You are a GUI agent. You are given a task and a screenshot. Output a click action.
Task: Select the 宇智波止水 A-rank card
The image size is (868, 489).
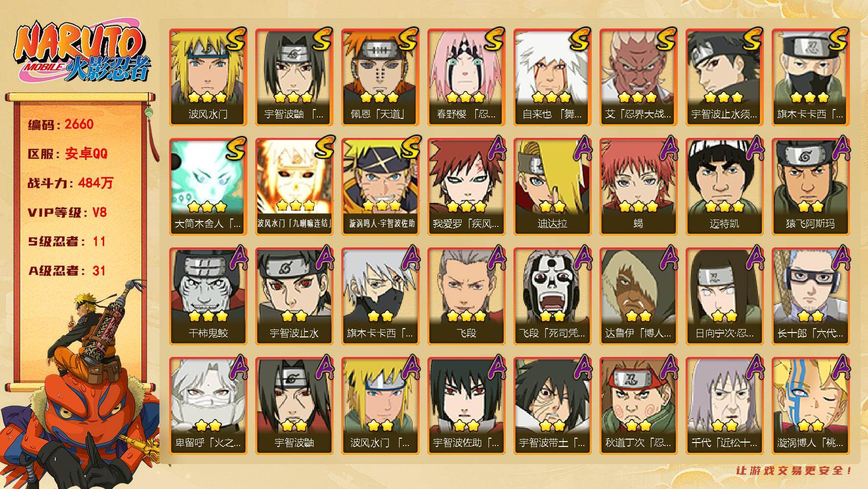point(294,296)
